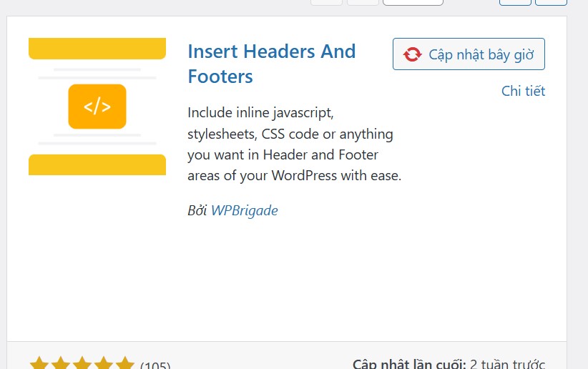Click the Insert Headers And Footers plugin thumbnail
The width and height of the screenshot is (588, 369).
(x=97, y=106)
